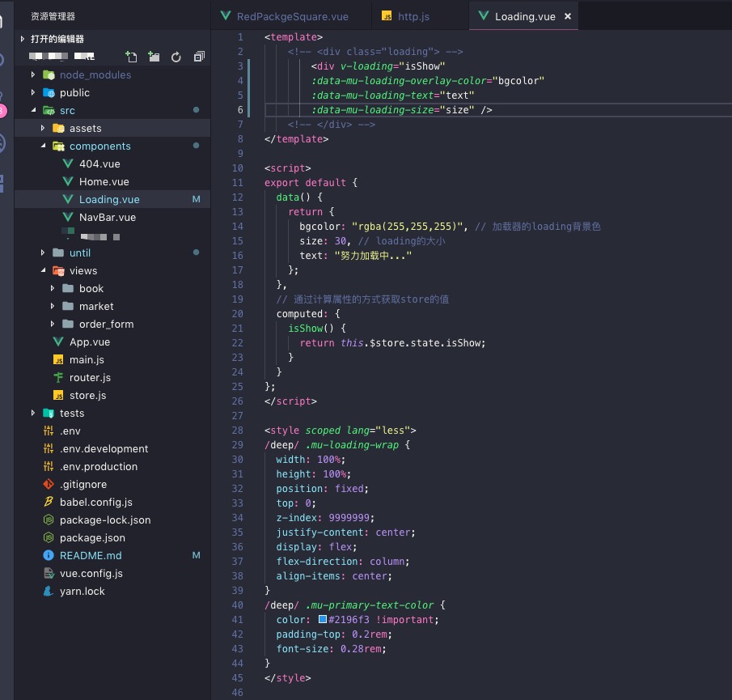Click the New Folder icon in explorer header
Image resolution: width=732 pixels, height=700 pixels.
tap(154, 57)
